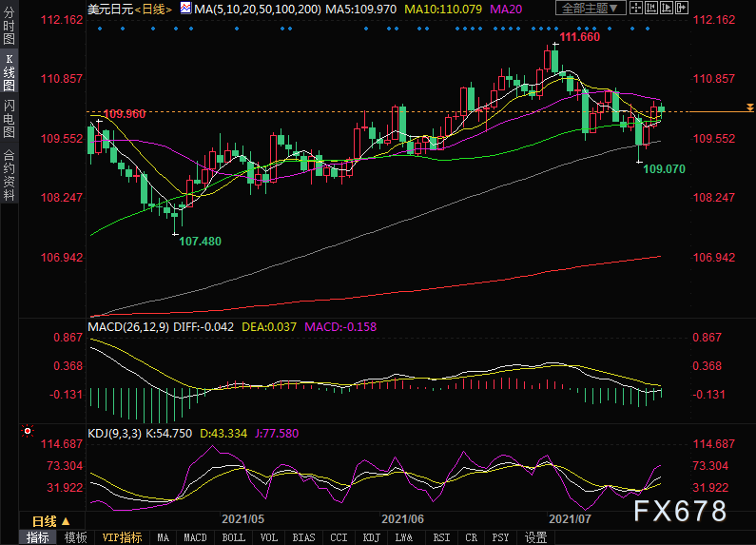Choose the PSY indicator button
This screenshot has width=756, height=545.
[x=500, y=537]
